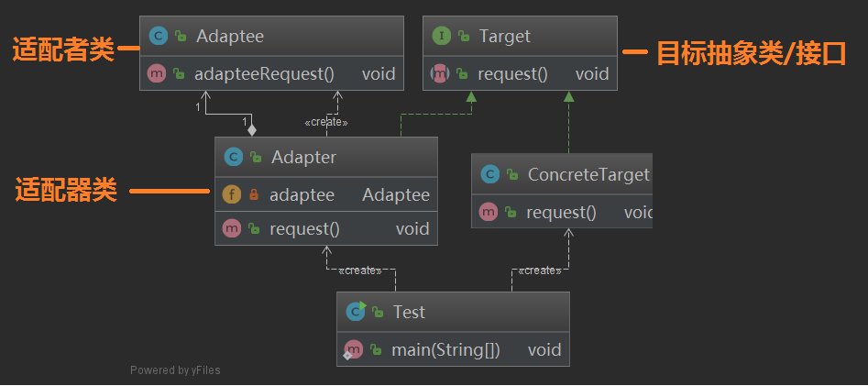
Task: Click the field icon beside adaptee
Action: (233, 195)
